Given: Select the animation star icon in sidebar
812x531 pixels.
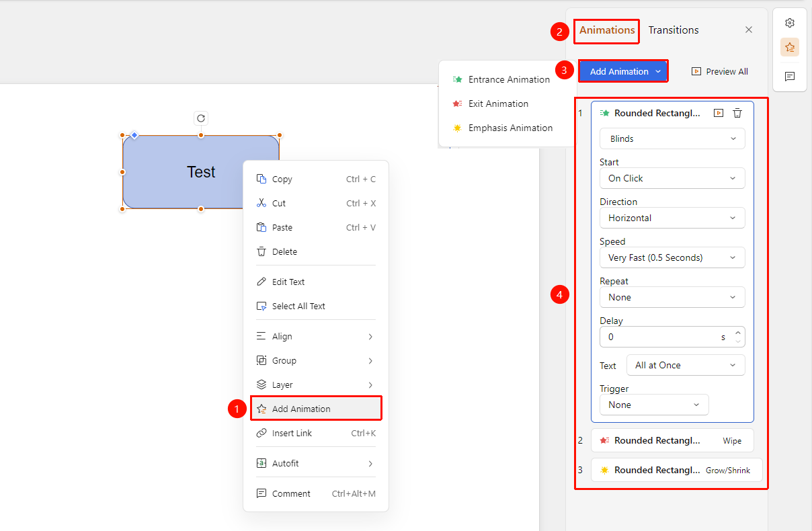Looking at the screenshot, I should 790,47.
